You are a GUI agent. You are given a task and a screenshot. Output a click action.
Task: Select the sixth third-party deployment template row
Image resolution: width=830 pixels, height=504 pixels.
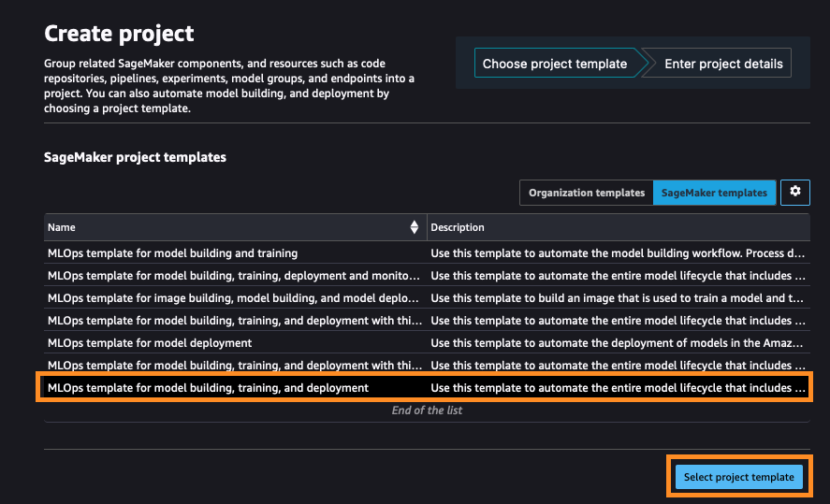[427, 365]
